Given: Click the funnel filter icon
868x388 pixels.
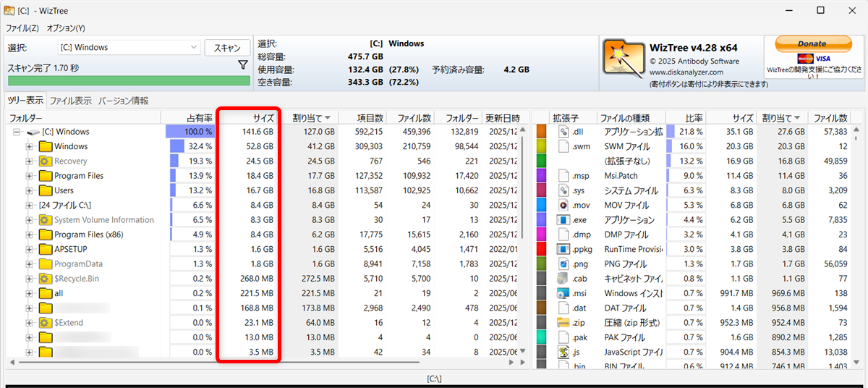Looking at the screenshot, I should tap(243, 66).
